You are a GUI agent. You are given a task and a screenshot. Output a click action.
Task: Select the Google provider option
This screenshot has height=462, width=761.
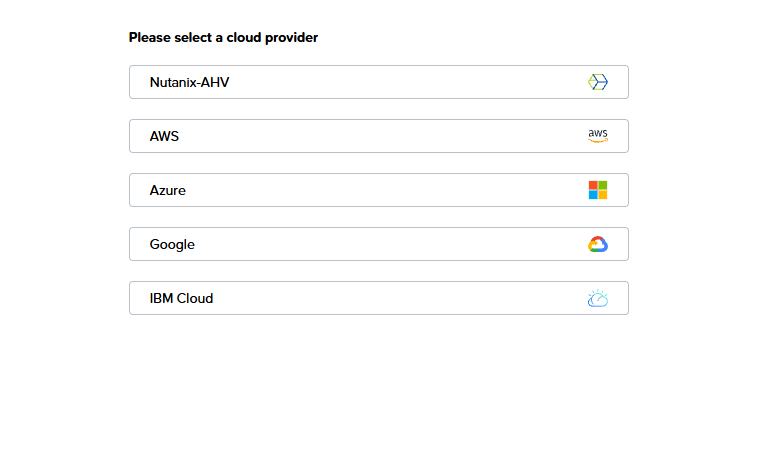[x=378, y=244]
